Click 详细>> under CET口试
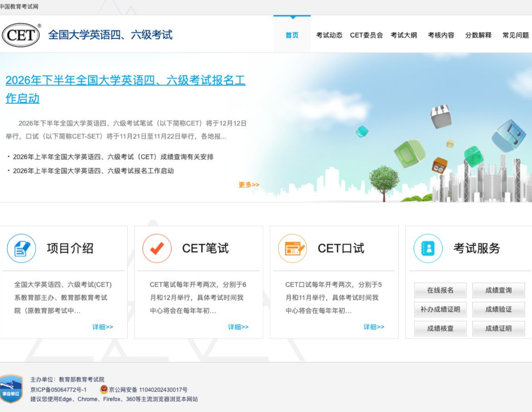Image resolution: width=532 pixels, height=412 pixels. pyautogui.click(x=374, y=327)
